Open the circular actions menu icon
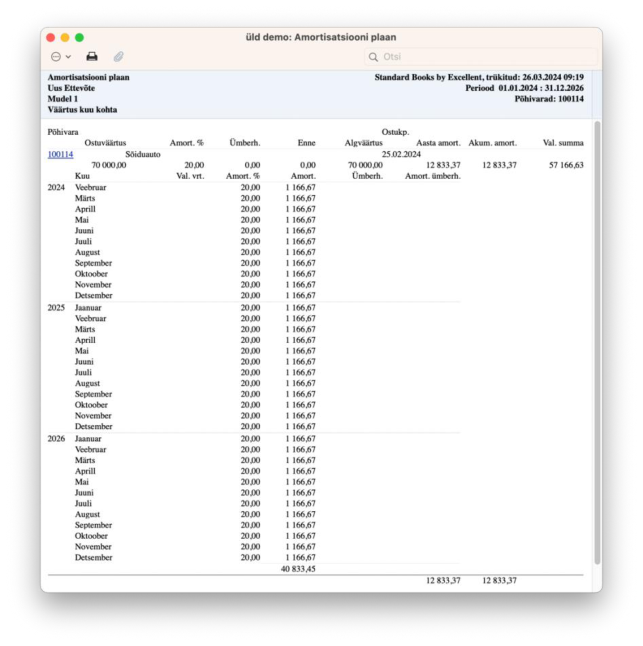This screenshot has width=643, height=646. (x=56, y=56)
